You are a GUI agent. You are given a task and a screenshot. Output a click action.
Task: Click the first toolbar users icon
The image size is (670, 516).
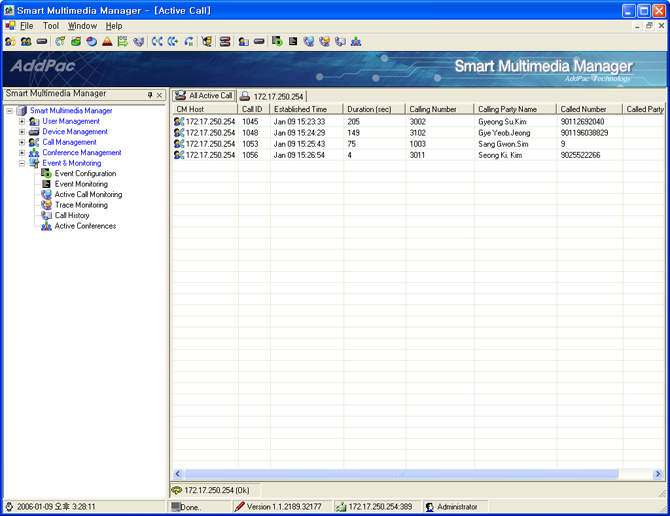tap(10, 42)
